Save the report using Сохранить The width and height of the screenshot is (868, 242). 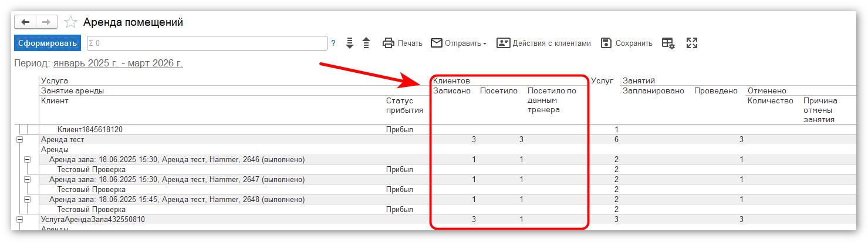(x=626, y=43)
